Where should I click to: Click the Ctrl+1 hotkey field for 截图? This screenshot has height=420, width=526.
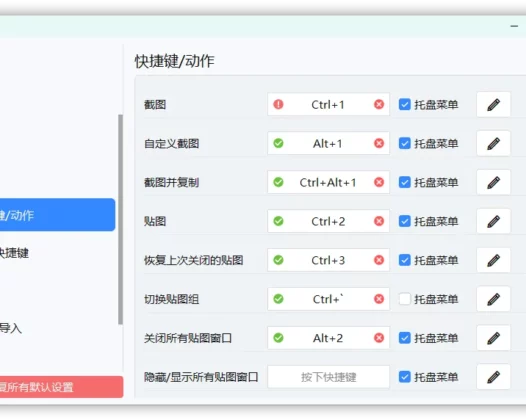click(328, 104)
